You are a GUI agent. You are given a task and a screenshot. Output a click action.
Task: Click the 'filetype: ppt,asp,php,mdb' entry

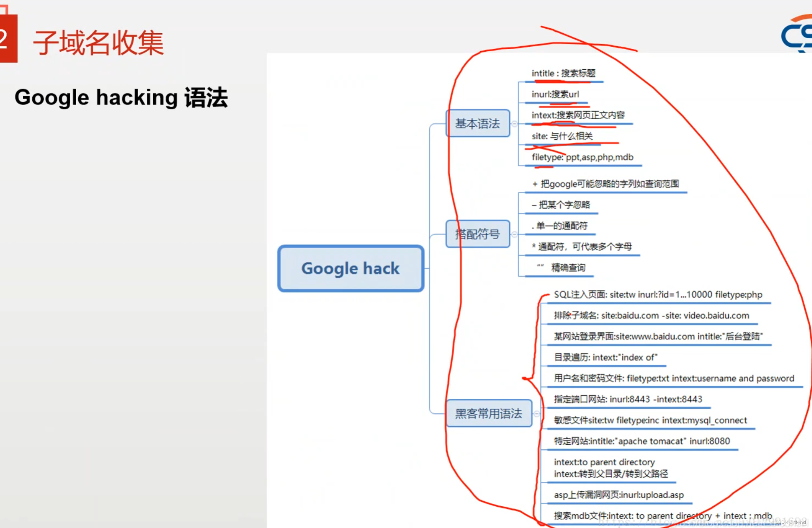pyautogui.click(x=582, y=157)
